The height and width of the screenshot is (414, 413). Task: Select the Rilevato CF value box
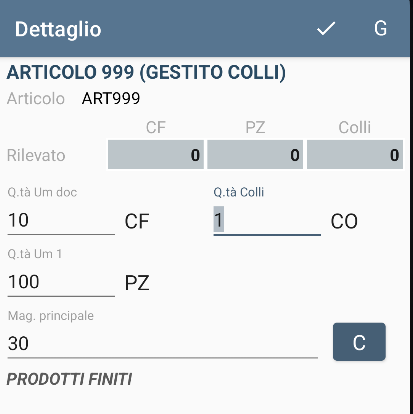[156, 154]
